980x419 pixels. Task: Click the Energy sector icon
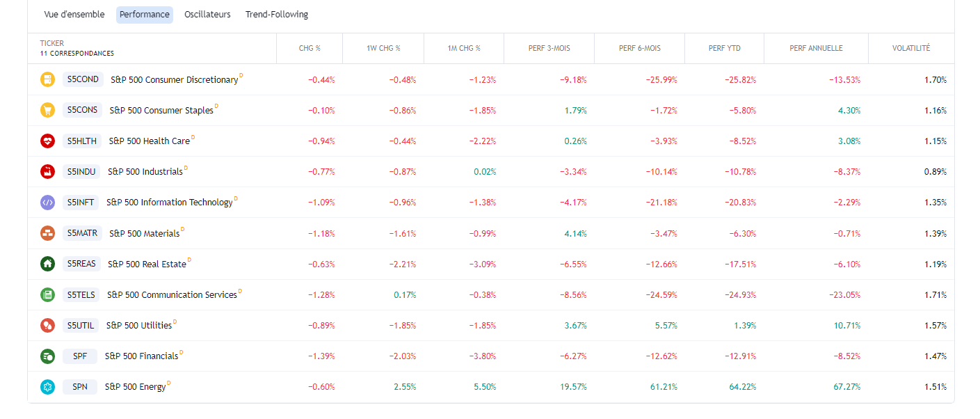tap(47, 386)
